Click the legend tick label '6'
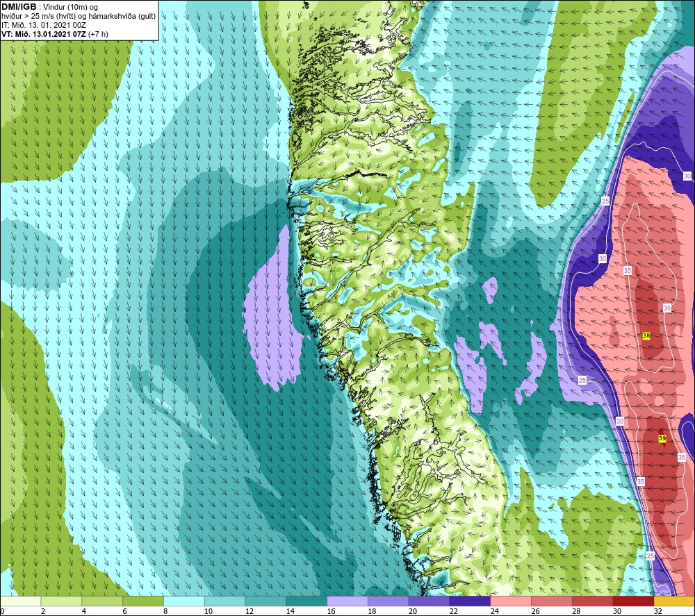The height and width of the screenshot is (616, 695). coord(124,611)
